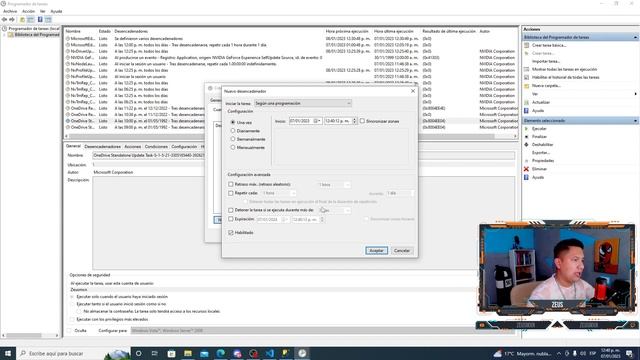Click the Inicio time spinner arrows
This screenshot has height=360, width=640.
(x=354, y=121)
